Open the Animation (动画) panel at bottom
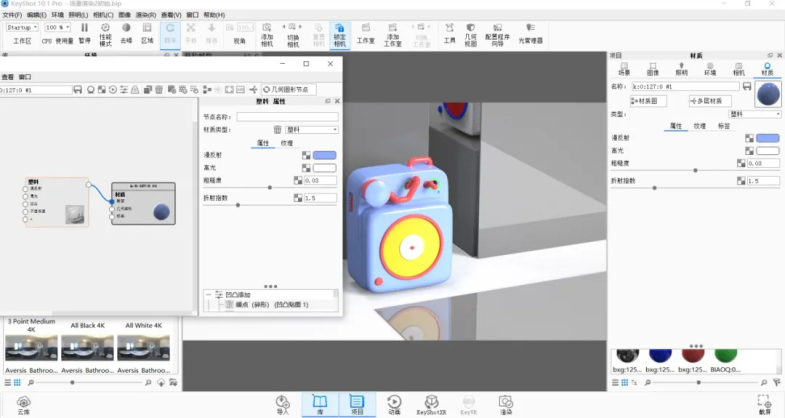This screenshot has width=785, height=418. tap(394, 403)
